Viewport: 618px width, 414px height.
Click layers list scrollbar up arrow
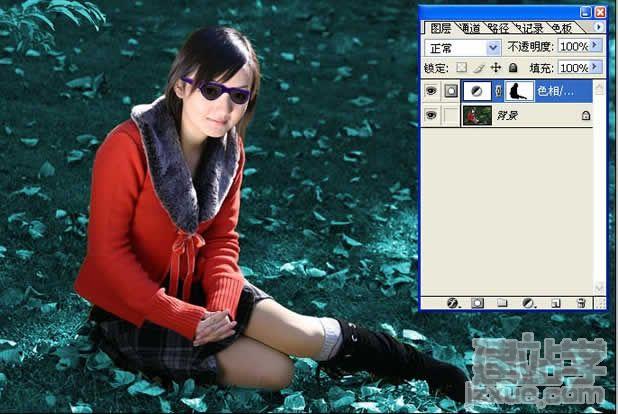[599, 88]
